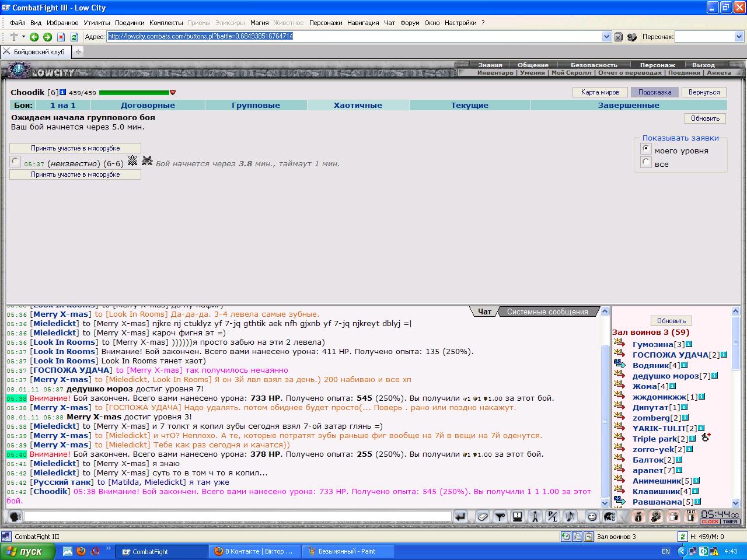Image resolution: width=747 pixels, height=560 pixels.
Task: Click the info icon next to zomberg
Action: [685, 418]
